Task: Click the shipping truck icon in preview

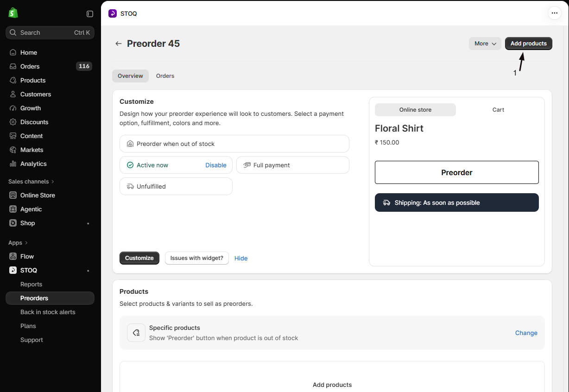Action: click(x=386, y=202)
